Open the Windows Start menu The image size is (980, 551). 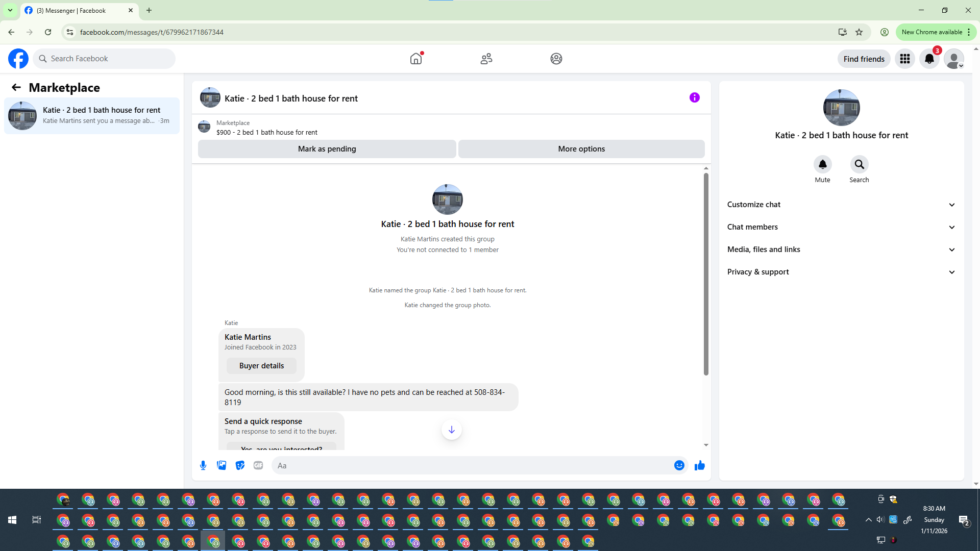(x=12, y=520)
